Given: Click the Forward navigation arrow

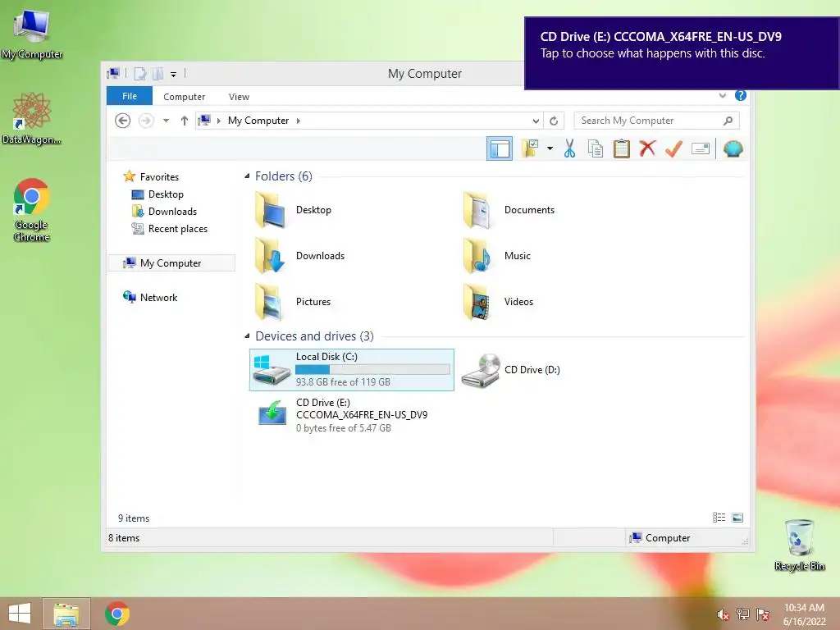Looking at the screenshot, I should 146,121.
